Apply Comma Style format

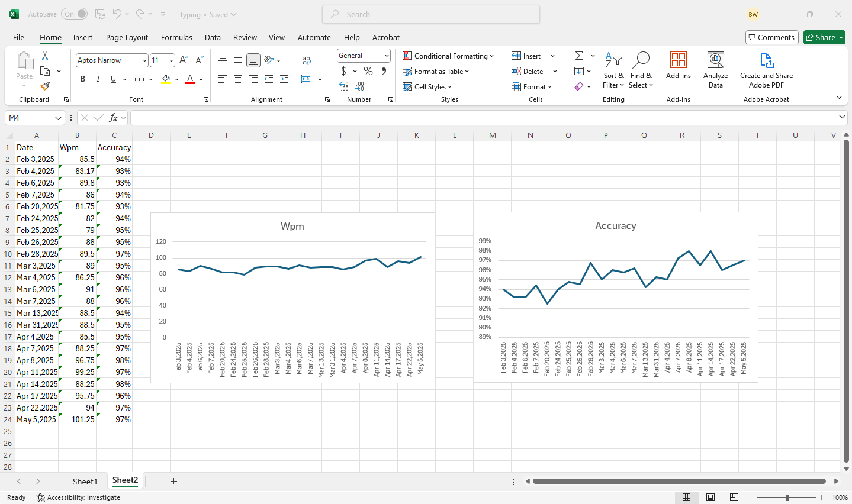384,71
